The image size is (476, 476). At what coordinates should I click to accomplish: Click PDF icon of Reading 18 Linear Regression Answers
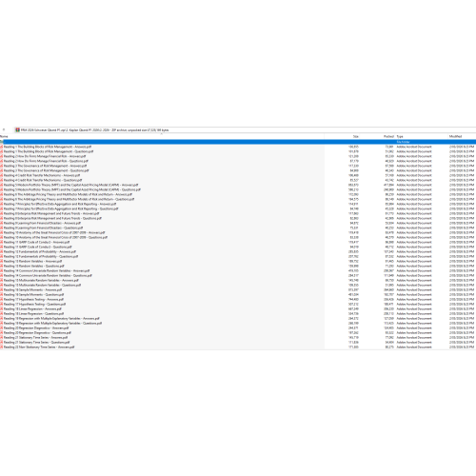click(x=2, y=308)
